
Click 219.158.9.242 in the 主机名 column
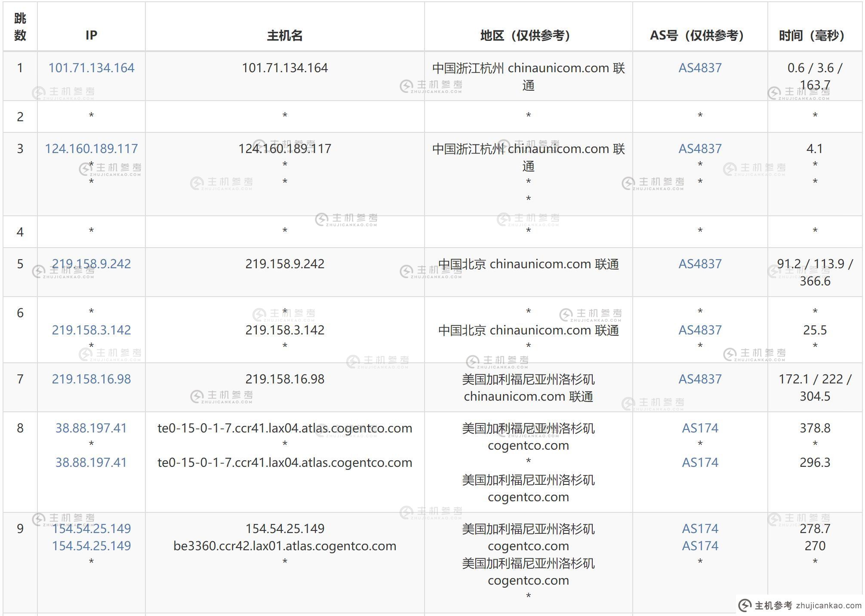click(x=285, y=264)
